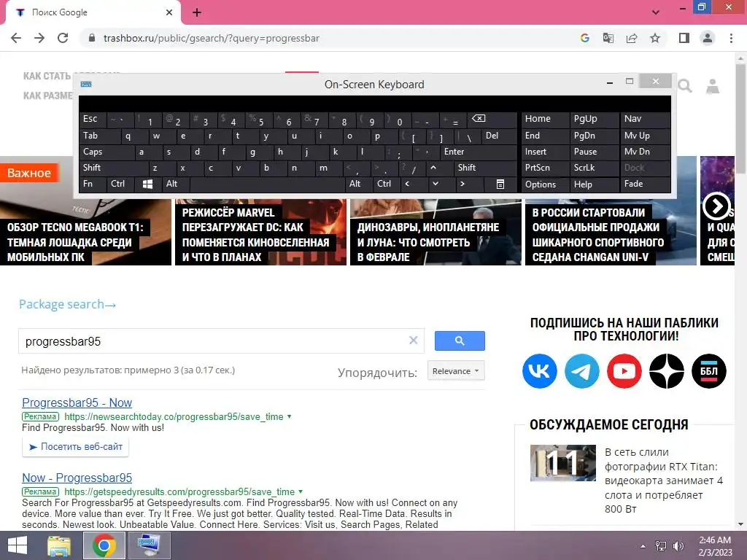
Task: Translate this page via the translate icon
Action: click(608, 38)
